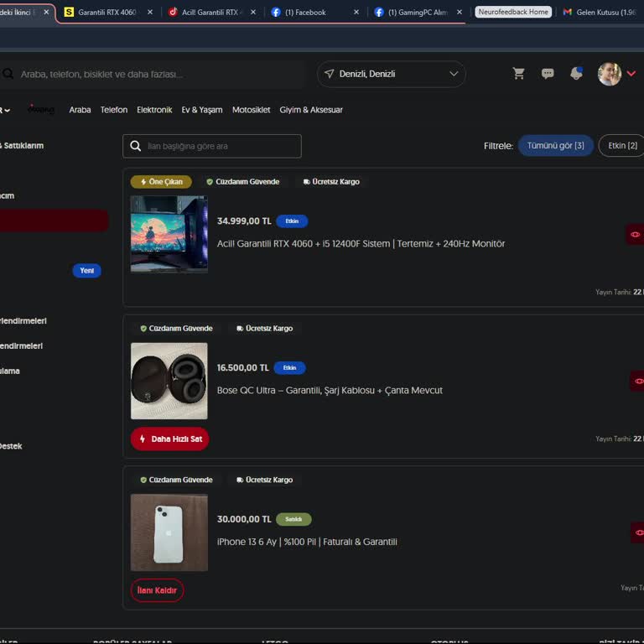Expand the profile menu red chevron

(x=631, y=74)
